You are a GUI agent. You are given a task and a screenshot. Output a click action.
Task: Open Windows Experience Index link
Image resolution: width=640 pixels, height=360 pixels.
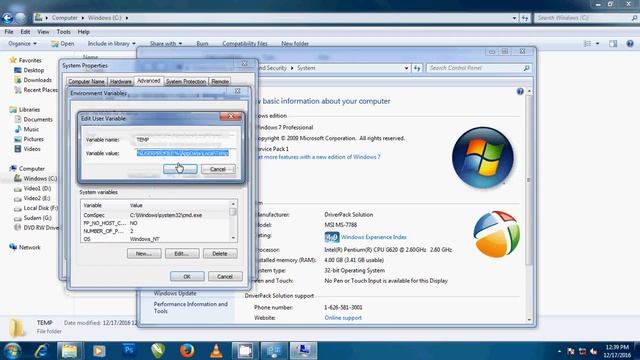(373, 237)
